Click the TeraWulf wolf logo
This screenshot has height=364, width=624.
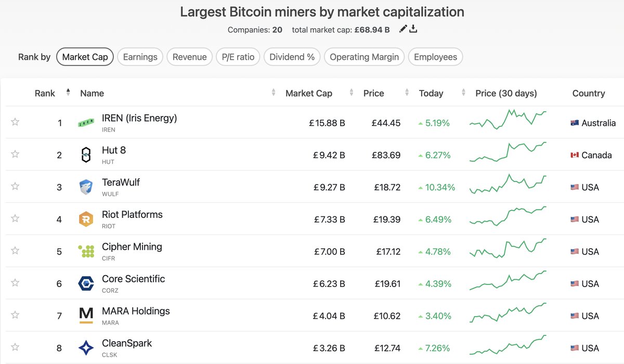[86, 187]
